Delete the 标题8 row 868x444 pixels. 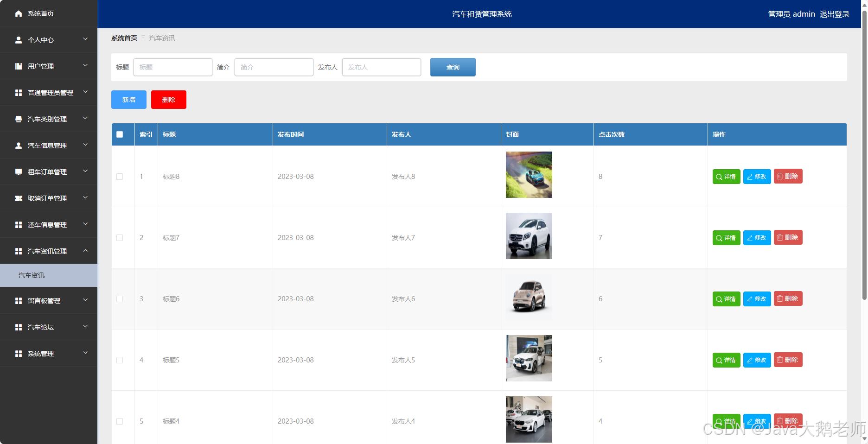tap(788, 177)
